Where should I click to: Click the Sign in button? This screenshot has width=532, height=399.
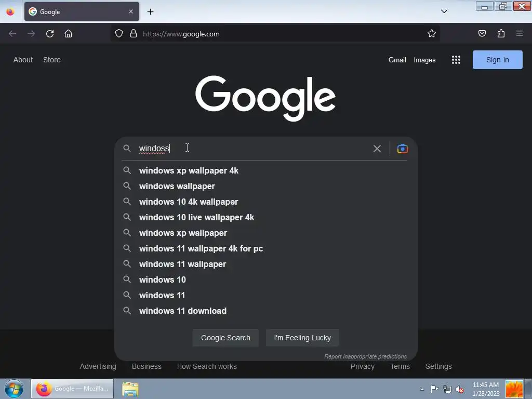tap(497, 60)
